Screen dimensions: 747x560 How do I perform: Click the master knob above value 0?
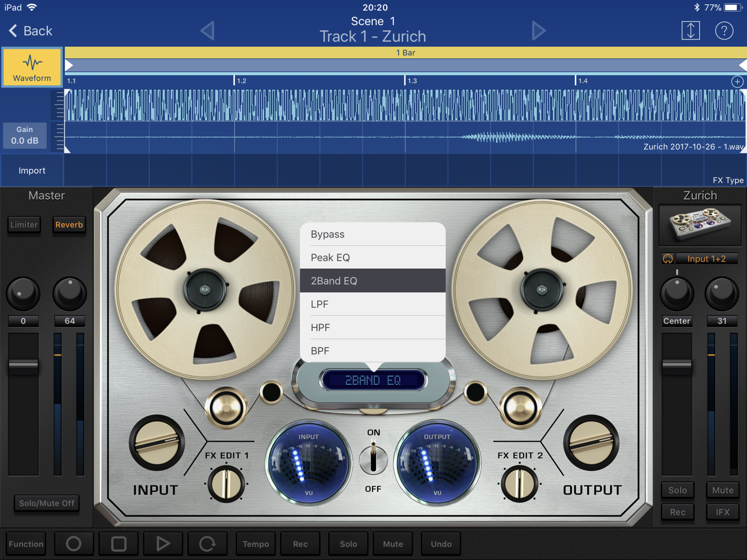23,293
